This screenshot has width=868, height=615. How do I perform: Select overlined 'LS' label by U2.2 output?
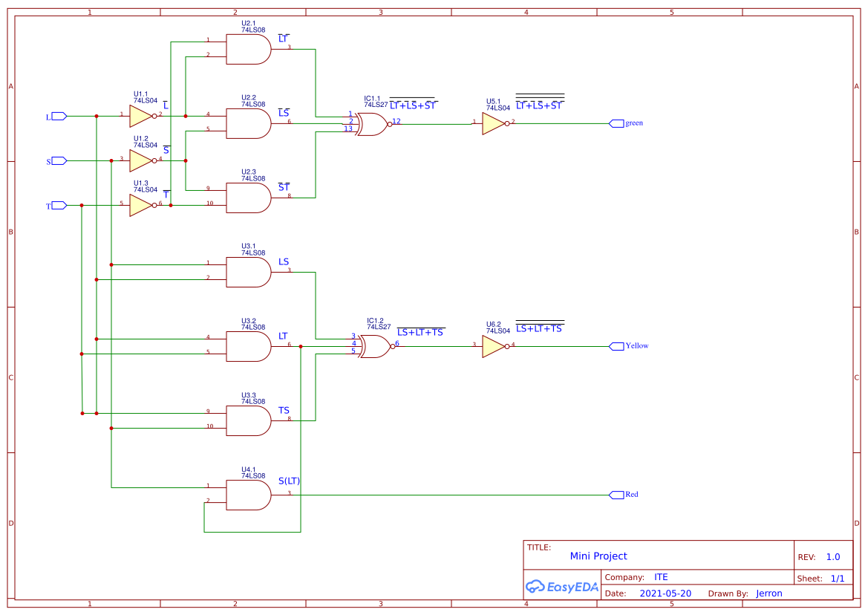click(x=284, y=112)
